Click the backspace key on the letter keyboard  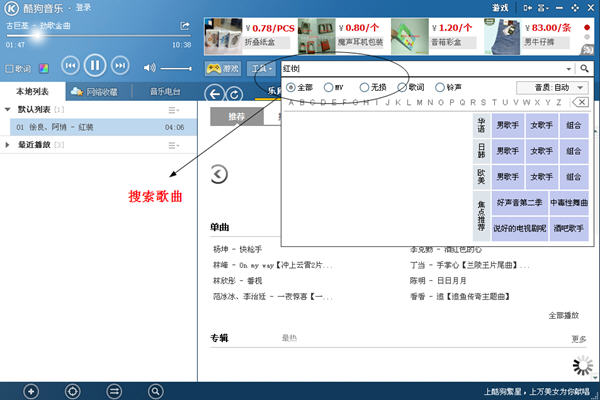[579, 102]
